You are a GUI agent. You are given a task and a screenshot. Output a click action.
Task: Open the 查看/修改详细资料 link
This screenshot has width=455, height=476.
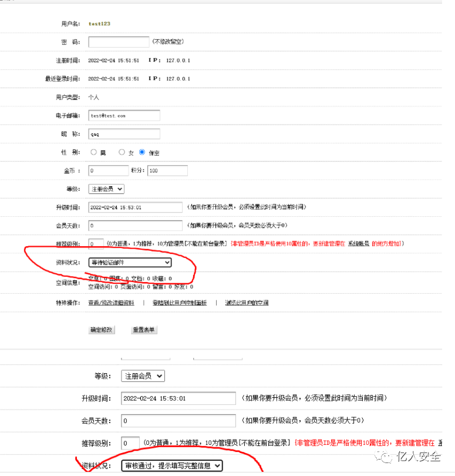click(x=111, y=303)
